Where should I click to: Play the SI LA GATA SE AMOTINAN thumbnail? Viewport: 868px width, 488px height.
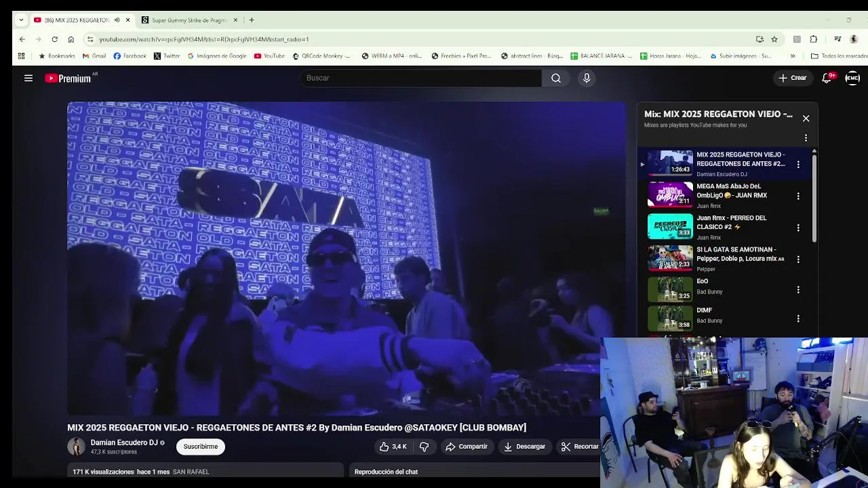(x=670, y=258)
